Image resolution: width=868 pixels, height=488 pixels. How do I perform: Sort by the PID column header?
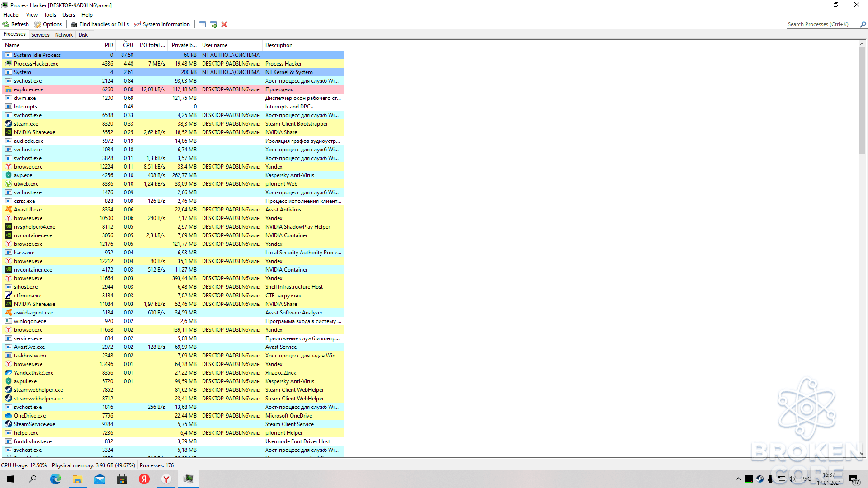pyautogui.click(x=104, y=45)
